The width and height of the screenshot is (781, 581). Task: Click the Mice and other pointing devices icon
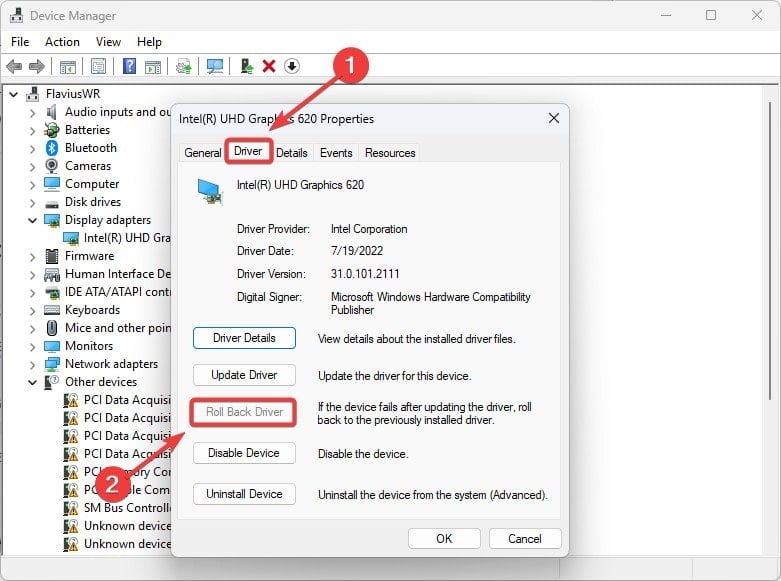coord(52,328)
